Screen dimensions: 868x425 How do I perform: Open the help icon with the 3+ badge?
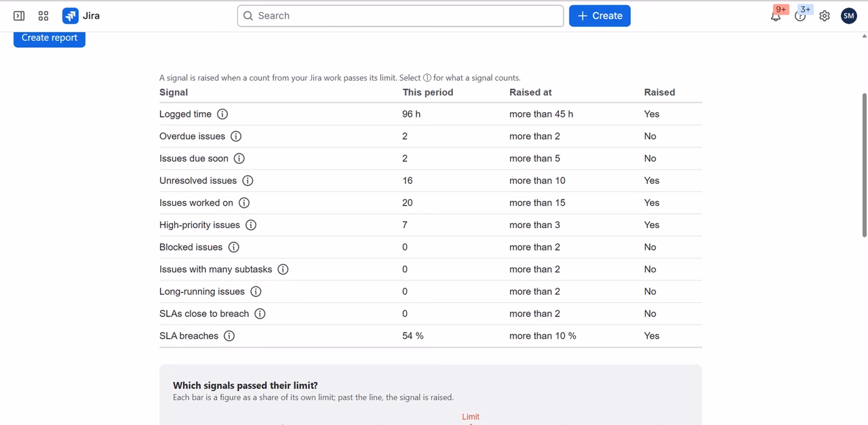click(800, 16)
